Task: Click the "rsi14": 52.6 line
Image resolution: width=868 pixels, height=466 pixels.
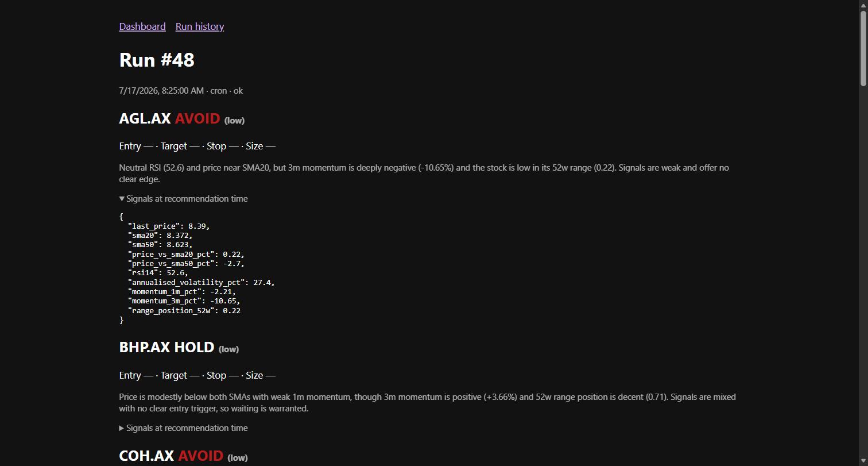Action: 158,273
